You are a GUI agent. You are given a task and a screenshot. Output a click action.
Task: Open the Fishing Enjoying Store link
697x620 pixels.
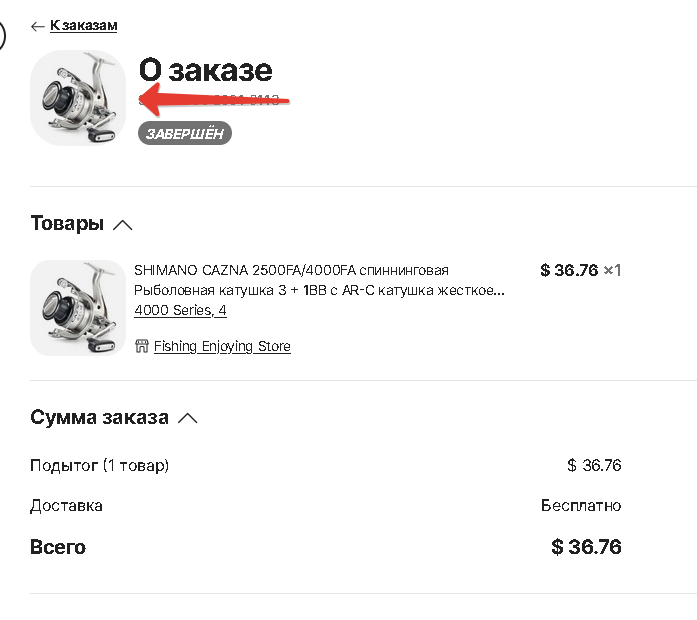222,346
